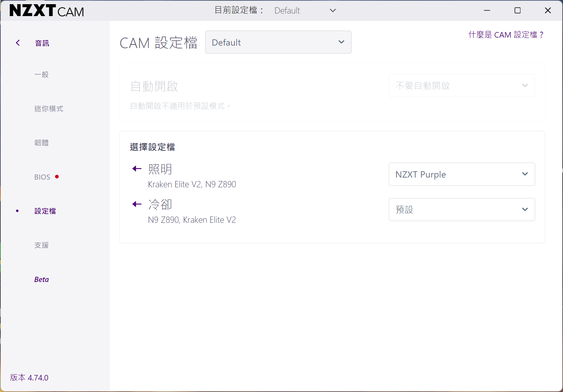Open the 韌體 settings section
The image size is (563, 392).
coord(41,143)
